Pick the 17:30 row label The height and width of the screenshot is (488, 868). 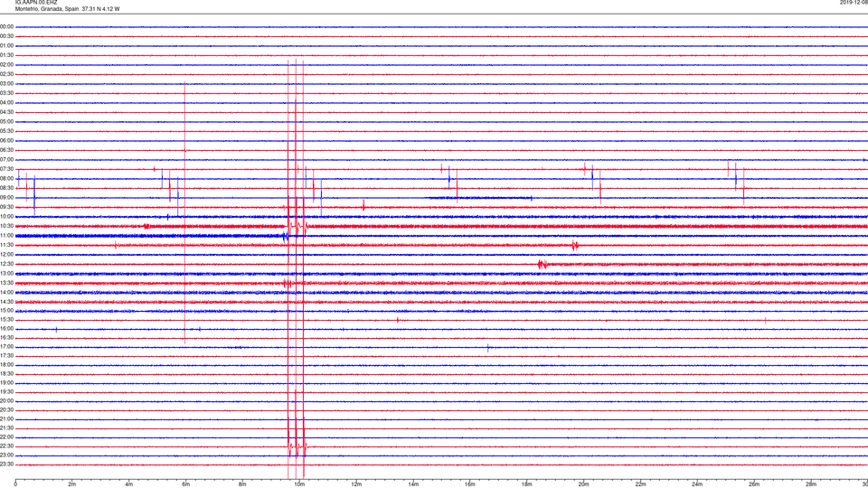(x=6, y=356)
